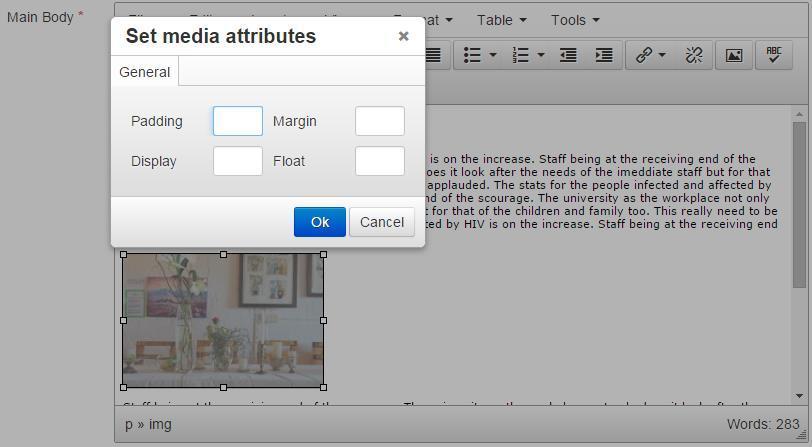Click the justify alignment icon
The width and height of the screenshot is (812, 447).
click(433, 55)
